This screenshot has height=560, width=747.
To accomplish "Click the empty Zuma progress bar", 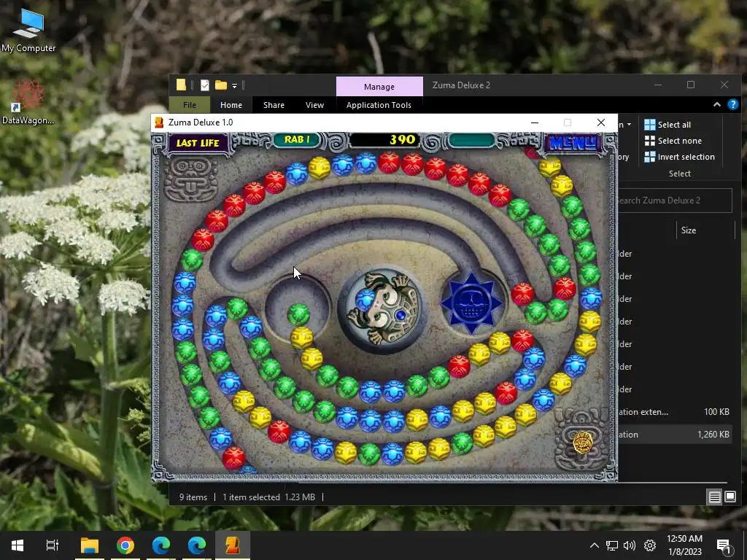I will point(471,140).
